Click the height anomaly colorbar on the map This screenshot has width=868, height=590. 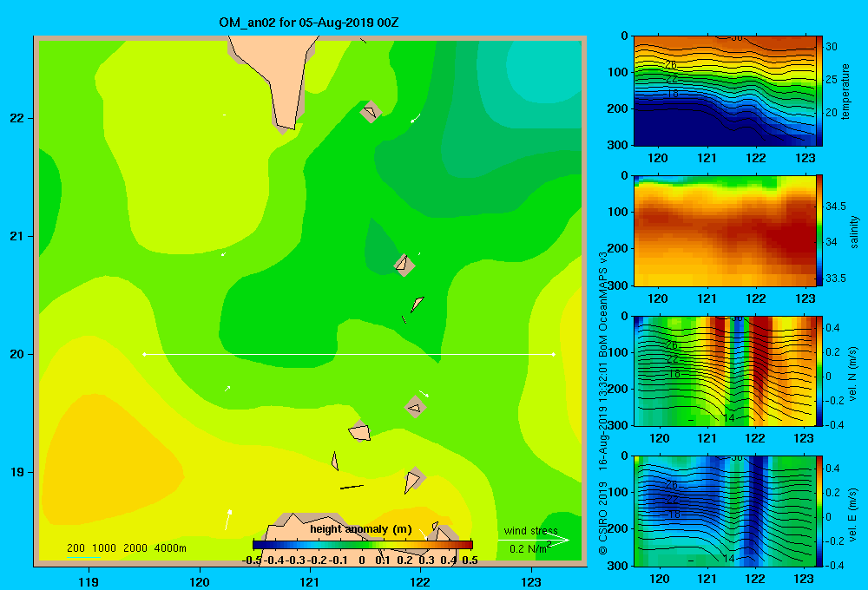pyautogui.click(x=363, y=545)
